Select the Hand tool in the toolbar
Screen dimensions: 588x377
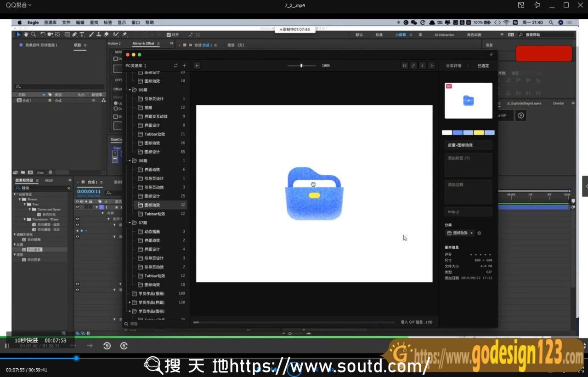pos(26,34)
